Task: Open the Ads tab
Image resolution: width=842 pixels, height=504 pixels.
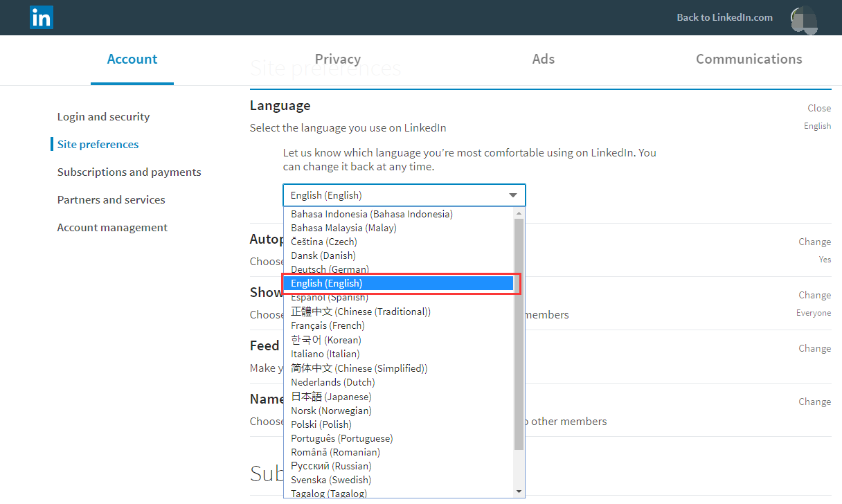Action: 544,60
